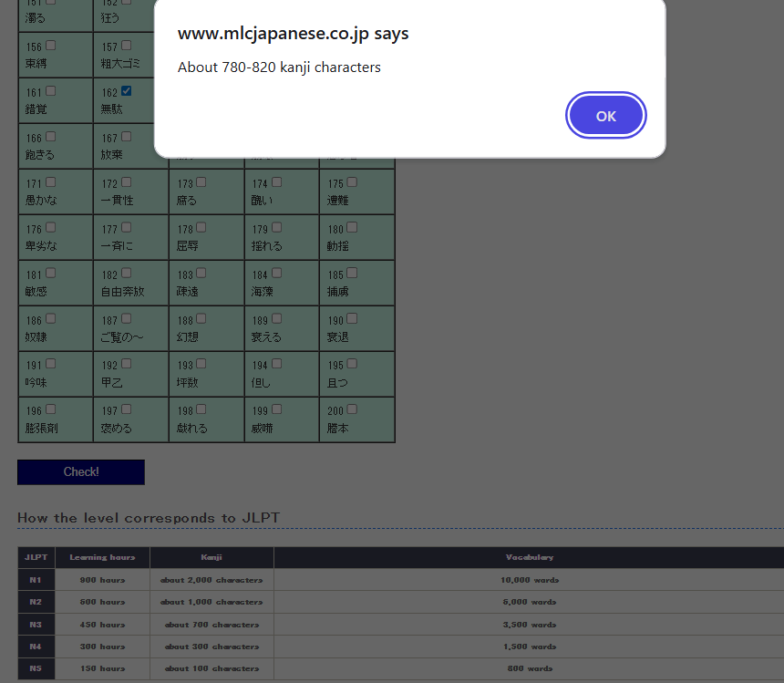The image size is (784, 683).
Task: Tick checkbox for item 173
Action: pyautogui.click(x=201, y=182)
